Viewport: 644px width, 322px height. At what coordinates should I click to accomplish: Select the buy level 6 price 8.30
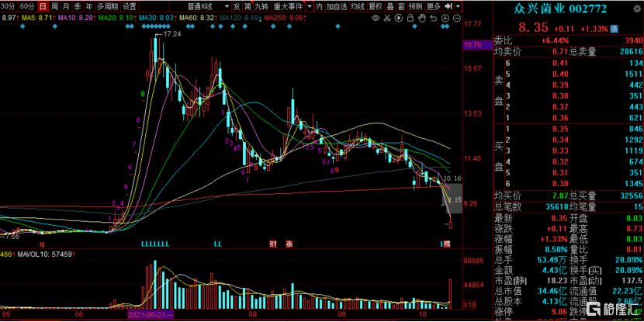[x=559, y=183]
